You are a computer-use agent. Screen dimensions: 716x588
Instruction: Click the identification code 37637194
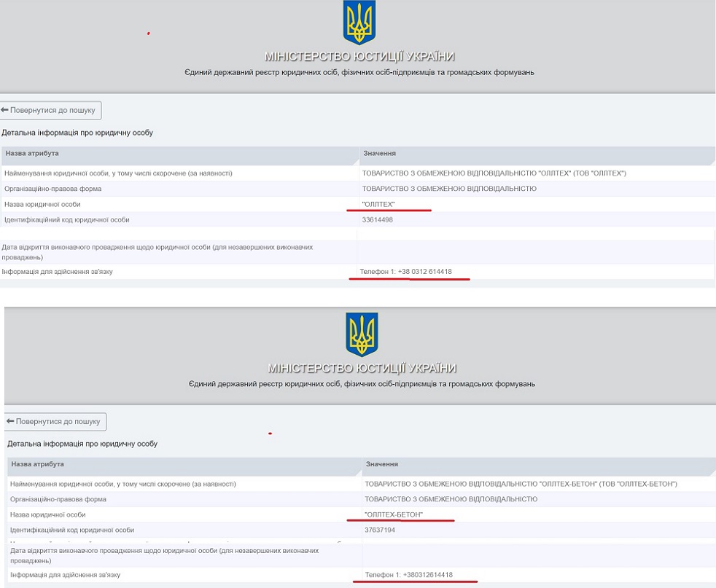tap(380, 530)
